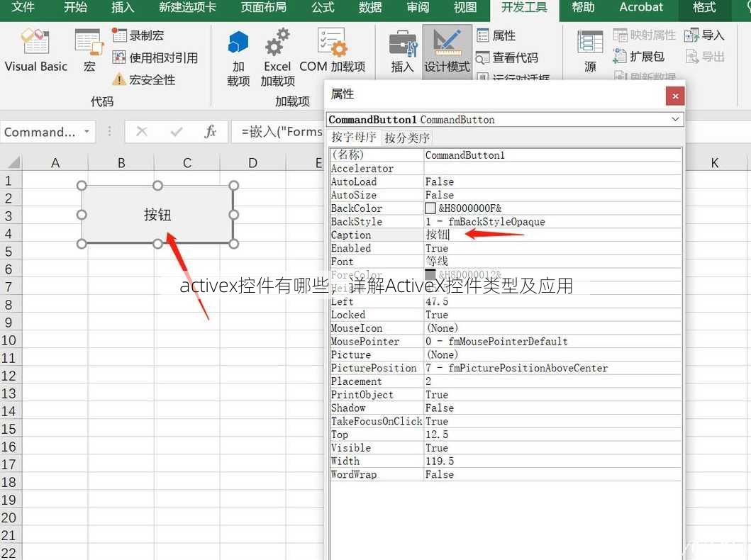Click the fx insert function icon
This screenshot has width=751, height=560.
click(210, 132)
